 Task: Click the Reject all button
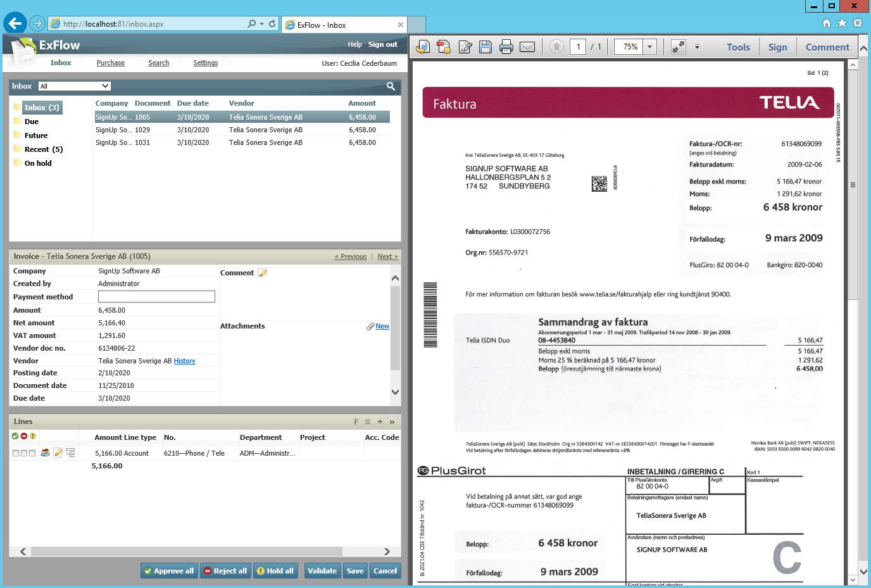(225, 571)
